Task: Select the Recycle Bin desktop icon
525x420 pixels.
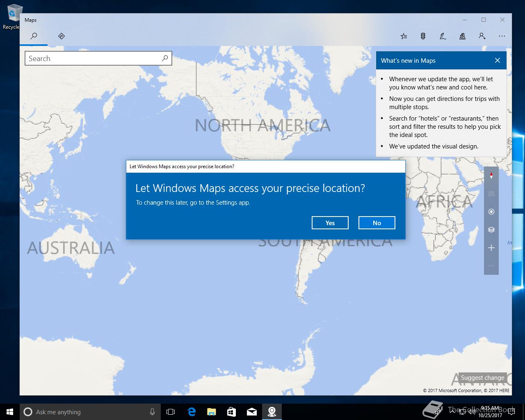Action: (12, 17)
